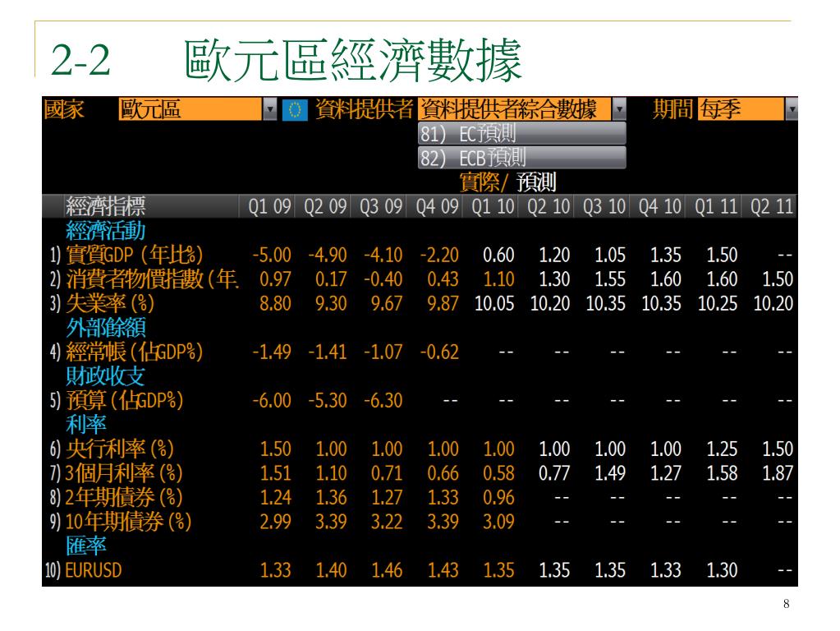Select the 82) ECB預測 button
The width and height of the screenshot is (840, 631).
(x=521, y=158)
